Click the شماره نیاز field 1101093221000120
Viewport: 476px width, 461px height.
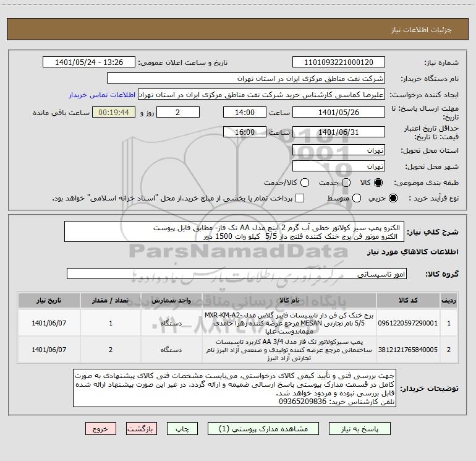click(x=339, y=62)
